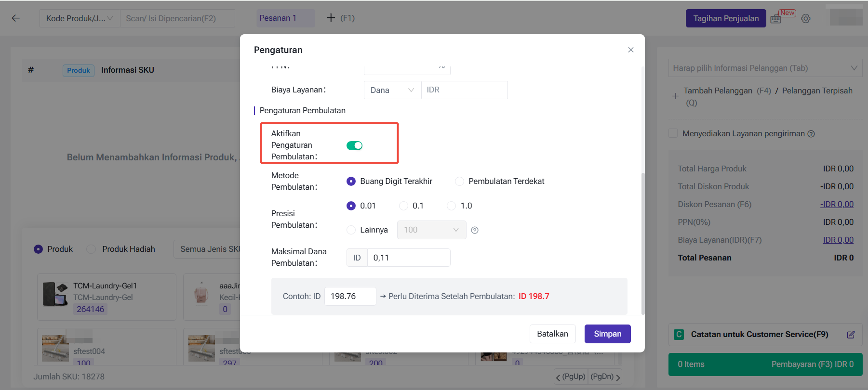Choose the 0.1 rounding precision
Screen dimensions: 868x390
[404, 206]
